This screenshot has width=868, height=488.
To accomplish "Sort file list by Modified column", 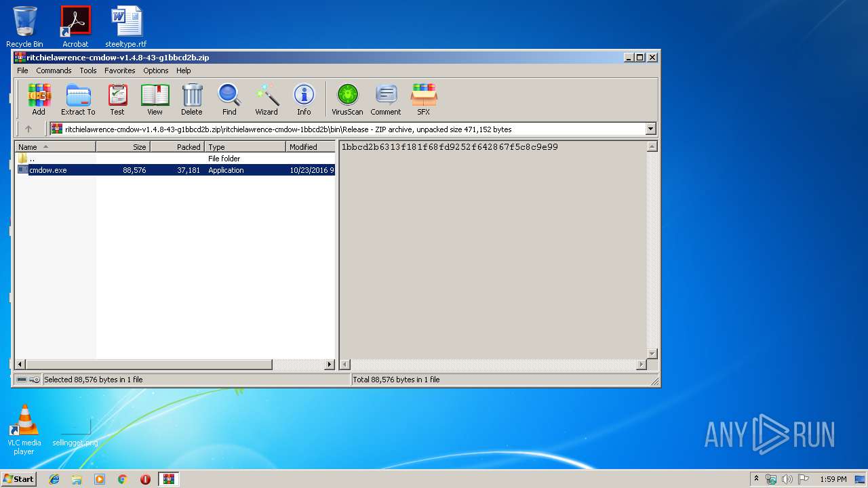I will tap(311, 146).
